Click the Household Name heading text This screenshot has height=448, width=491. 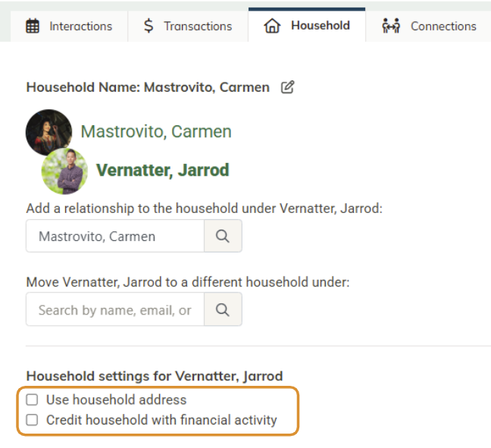click(x=148, y=87)
